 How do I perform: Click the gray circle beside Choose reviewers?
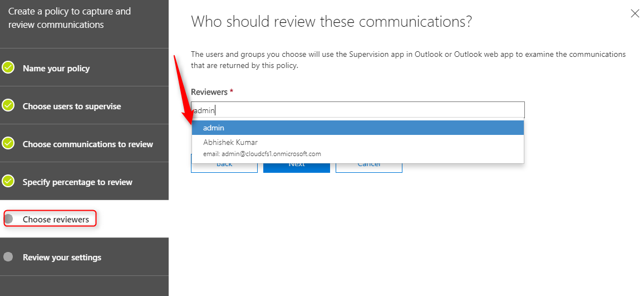tap(8, 219)
